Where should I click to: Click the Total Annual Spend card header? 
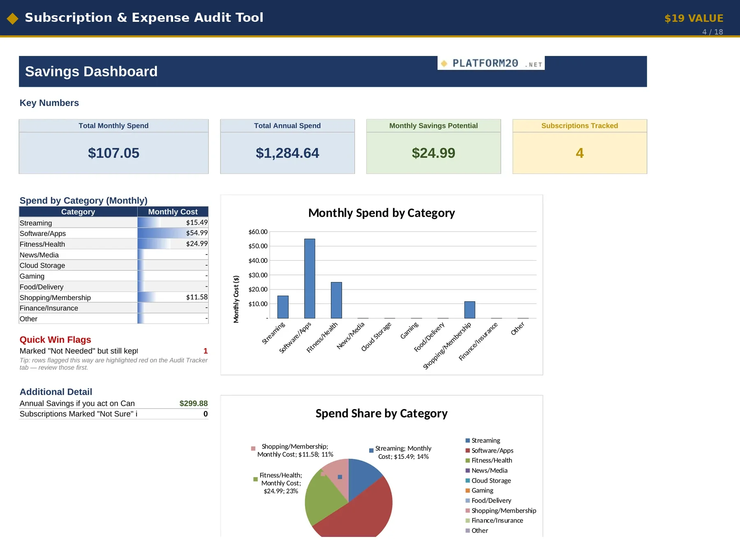(x=287, y=126)
